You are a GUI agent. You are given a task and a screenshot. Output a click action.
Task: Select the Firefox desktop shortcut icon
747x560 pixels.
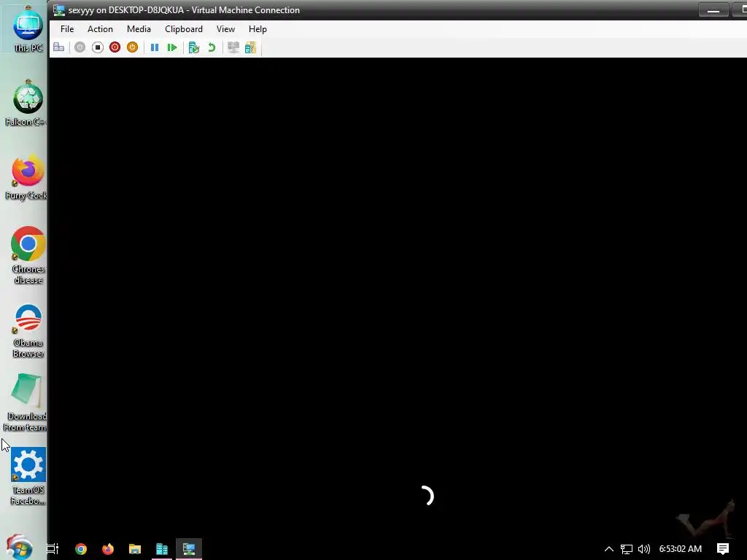27,176
